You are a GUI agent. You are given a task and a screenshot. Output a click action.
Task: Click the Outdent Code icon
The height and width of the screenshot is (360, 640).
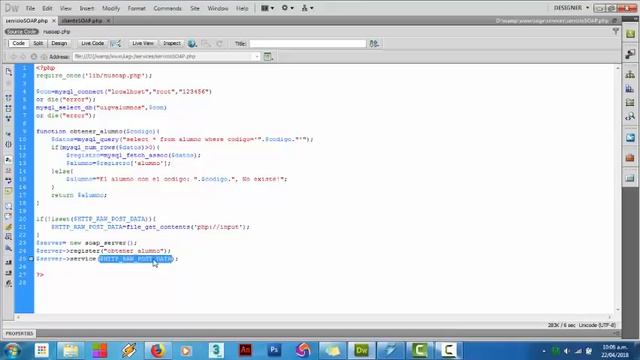9,273
